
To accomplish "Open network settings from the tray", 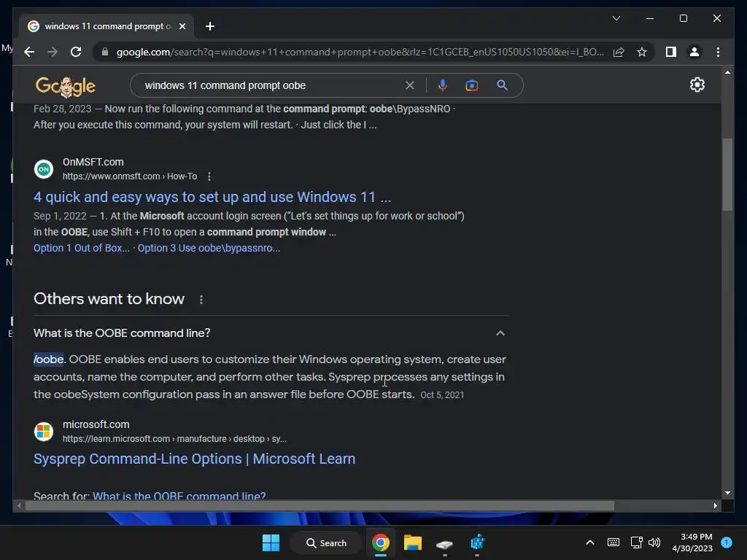I will pos(636,542).
